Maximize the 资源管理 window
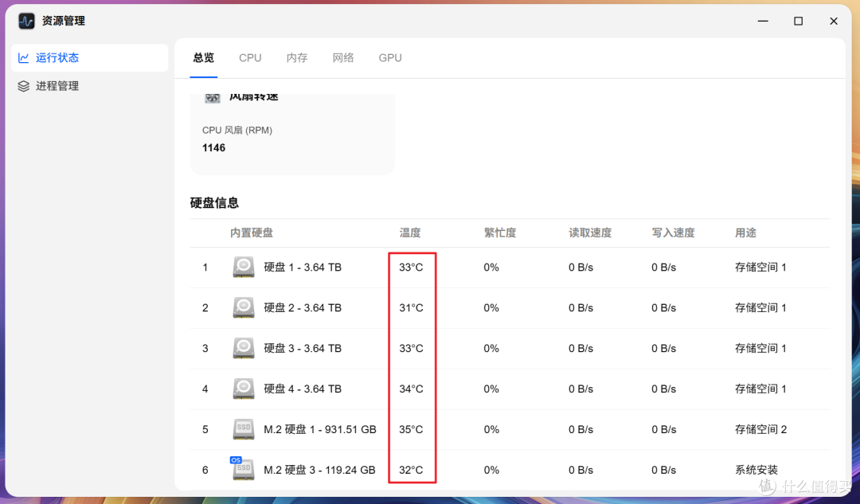This screenshot has width=860, height=504. coord(799,21)
